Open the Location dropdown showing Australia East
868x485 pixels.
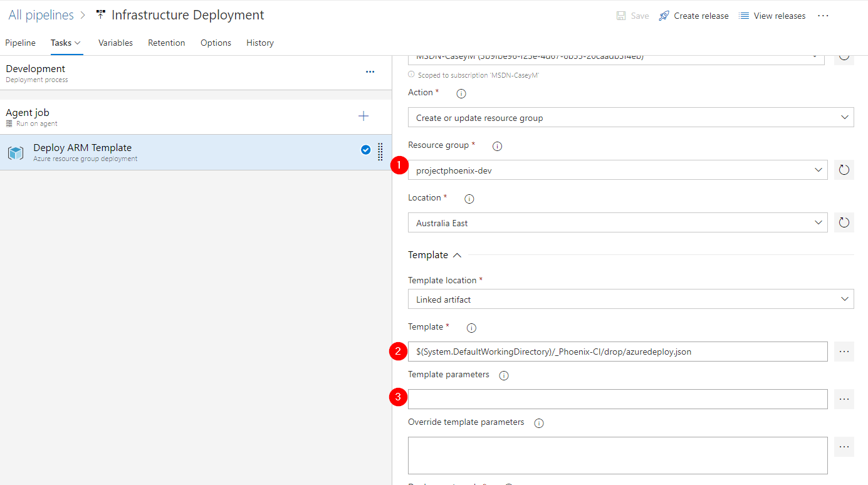pyautogui.click(x=617, y=223)
